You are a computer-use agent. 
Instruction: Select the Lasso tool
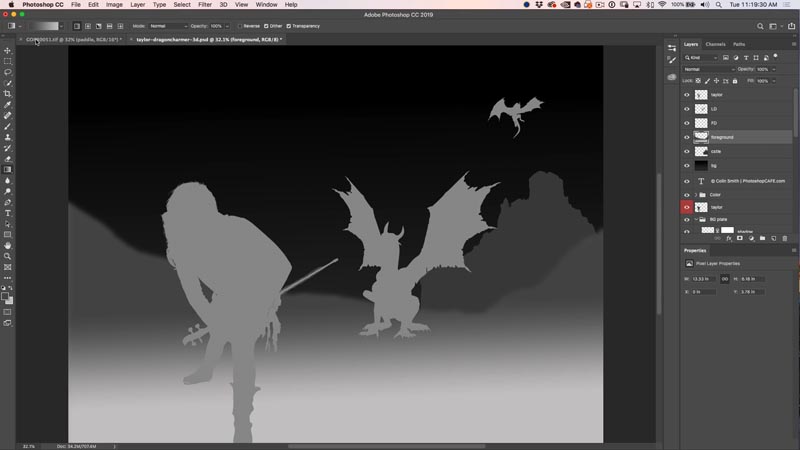click(8, 72)
